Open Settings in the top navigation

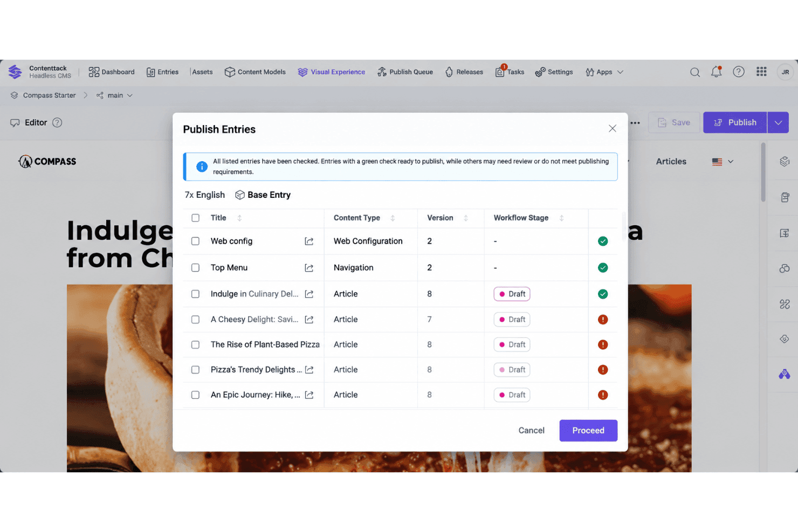pyautogui.click(x=554, y=72)
